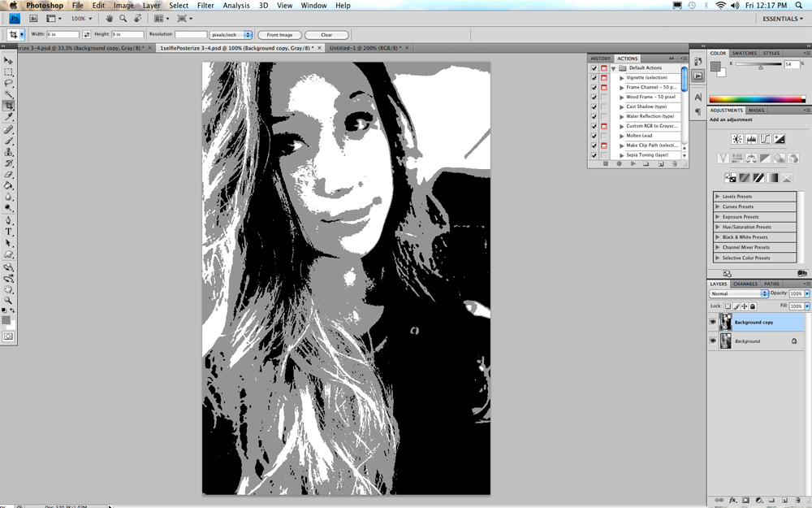The height and width of the screenshot is (508, 812).
Task: Collapse the Default Actions folder
Action: (613, 68)
